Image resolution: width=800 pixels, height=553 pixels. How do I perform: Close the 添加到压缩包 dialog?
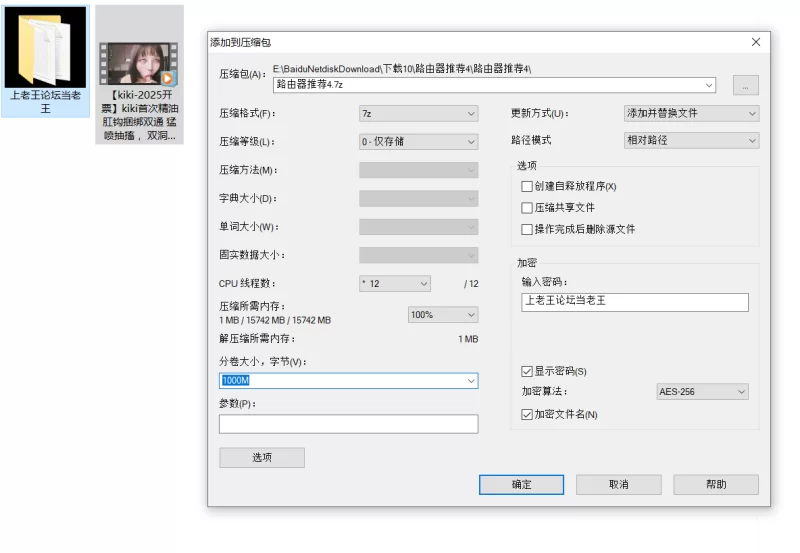[756, 42]
